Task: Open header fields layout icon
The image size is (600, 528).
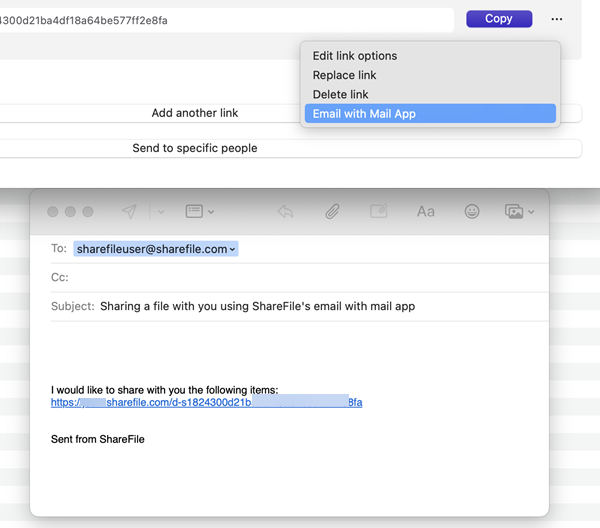Action: click(x=194, y=211)
